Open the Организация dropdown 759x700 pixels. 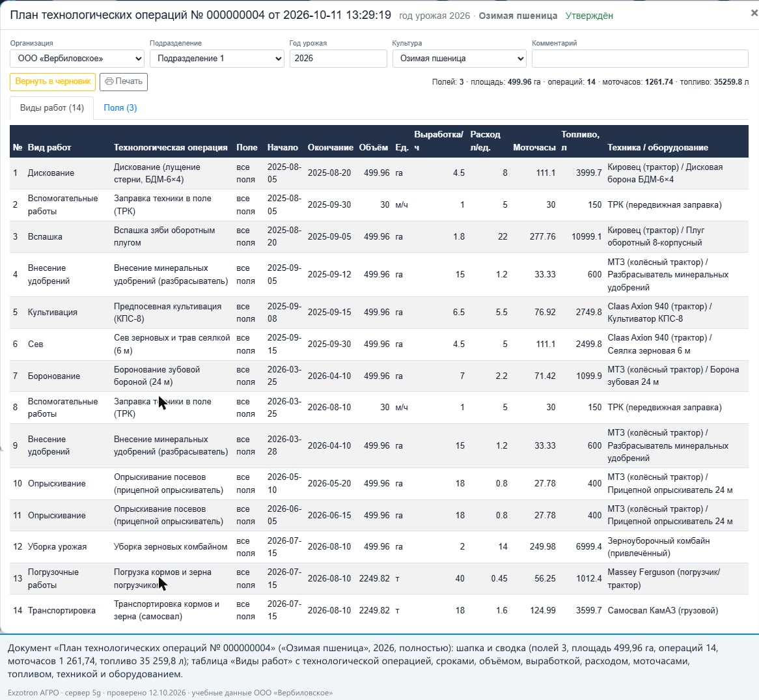(x=77, y=59)
